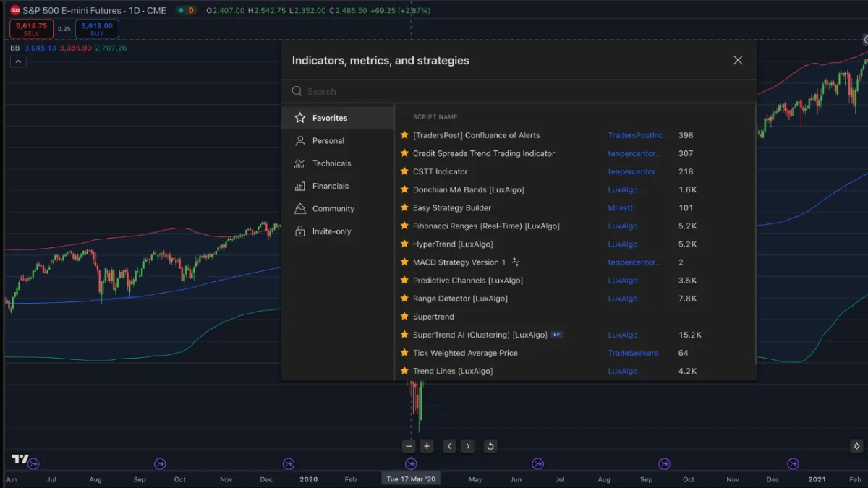
Task: Add the Supertrend indicator
Action: 433,316
